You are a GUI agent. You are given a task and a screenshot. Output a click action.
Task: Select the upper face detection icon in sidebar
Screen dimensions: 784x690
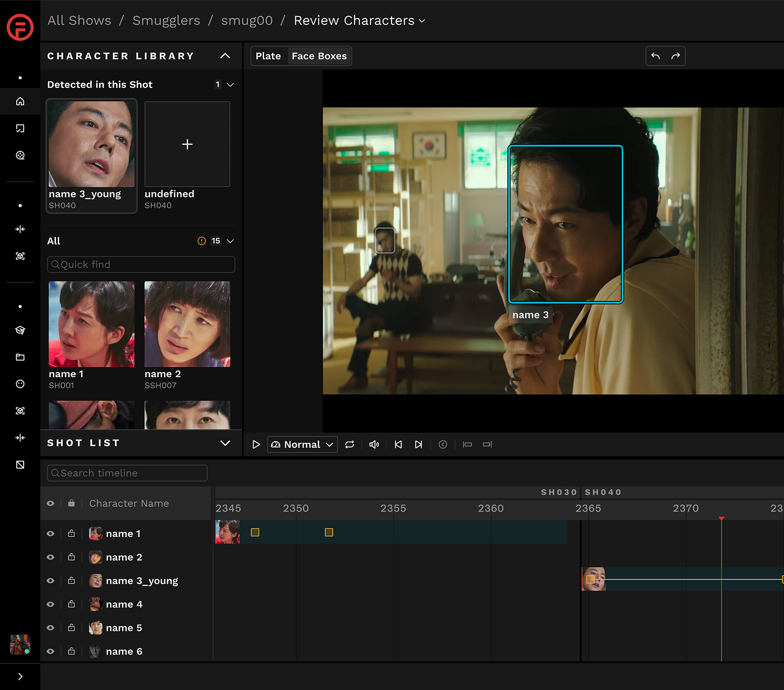pos(20,256)
